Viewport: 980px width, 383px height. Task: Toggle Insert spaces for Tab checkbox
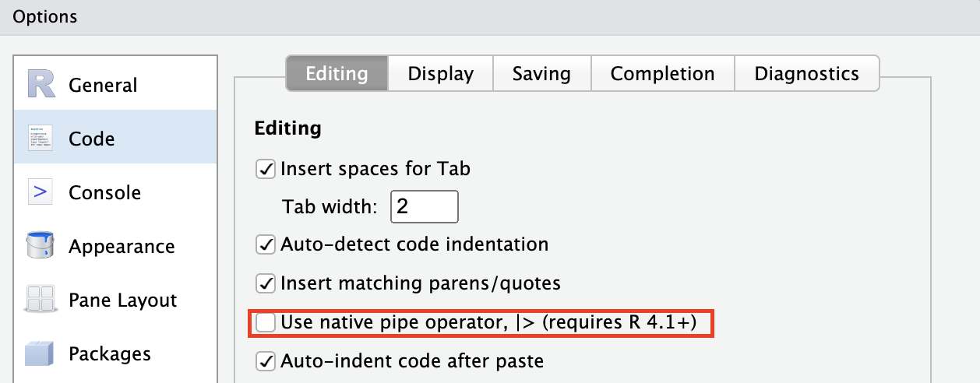[x=266, y=168]
